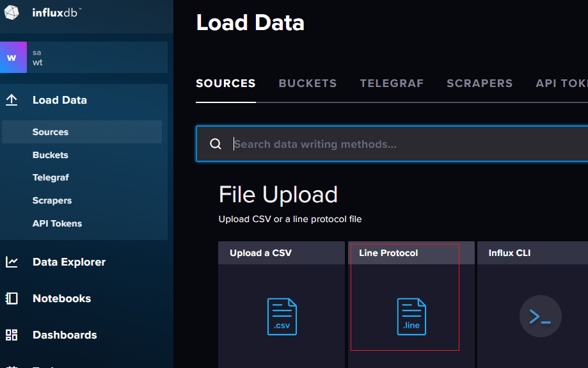588x368 pixels.
Task: Open Telegraf in the sidebar
Action: point(51,177)
